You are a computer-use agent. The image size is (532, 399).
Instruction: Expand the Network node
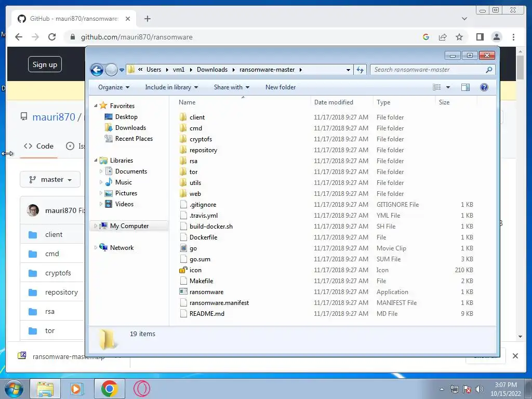(x=96, y=248)
